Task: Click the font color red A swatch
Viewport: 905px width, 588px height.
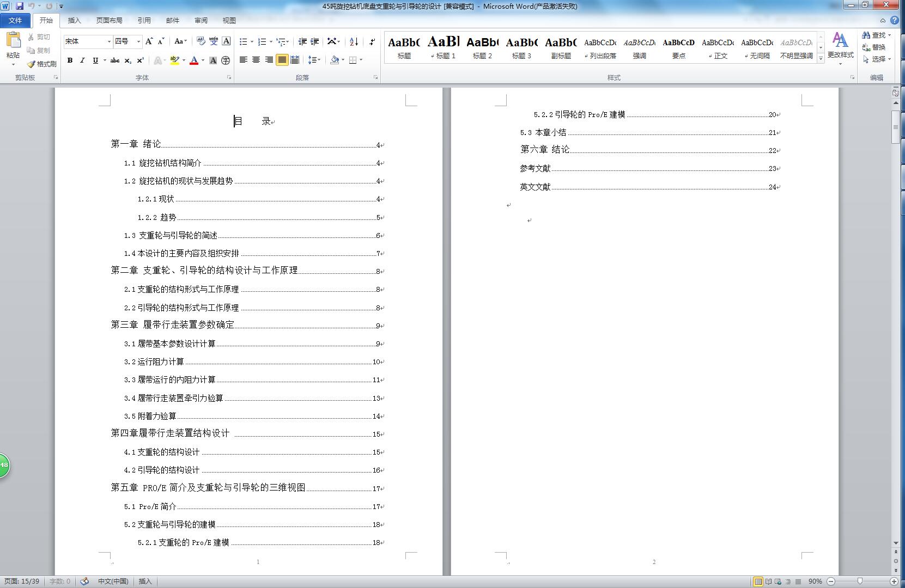Action: click(x=193, y=60)
